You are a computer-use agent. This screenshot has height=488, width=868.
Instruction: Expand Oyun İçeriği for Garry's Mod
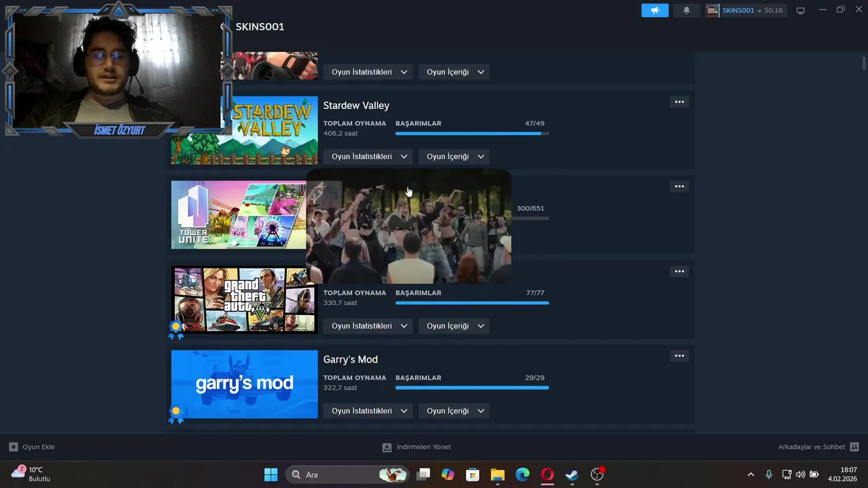(454, 411)
